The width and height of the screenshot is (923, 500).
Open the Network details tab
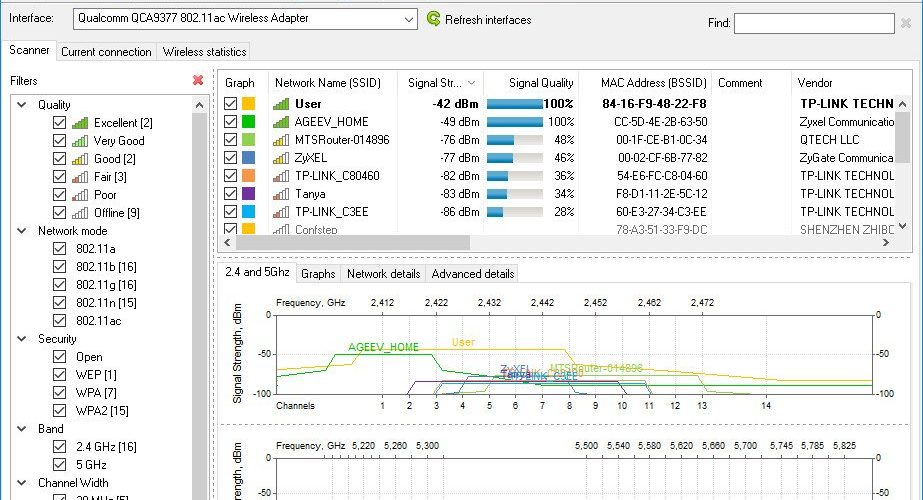[383, 274]
